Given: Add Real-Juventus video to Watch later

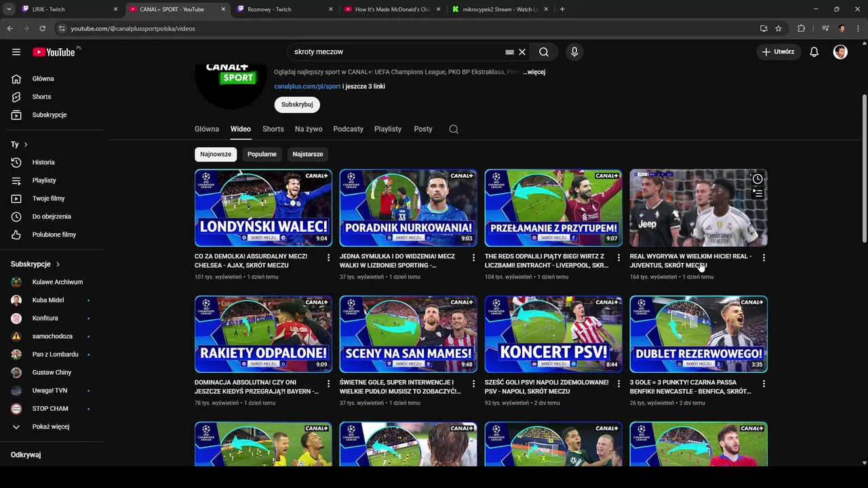Looking at the screenshot, I should pos(757,179).
